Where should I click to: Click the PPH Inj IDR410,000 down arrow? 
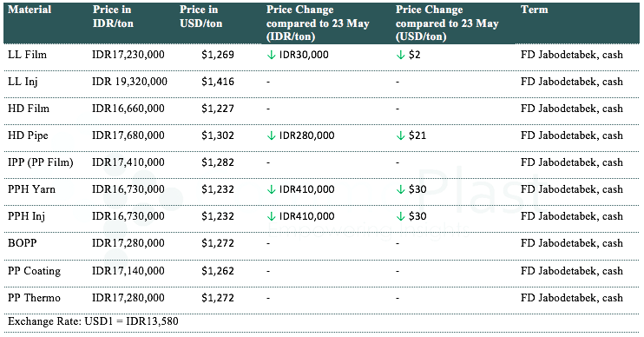(x=271, y=216)
